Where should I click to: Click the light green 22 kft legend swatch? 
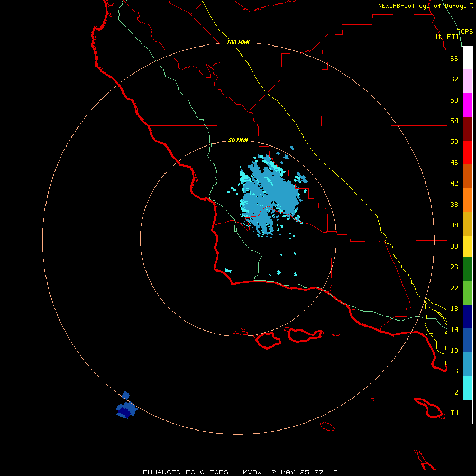pos(467,293)
